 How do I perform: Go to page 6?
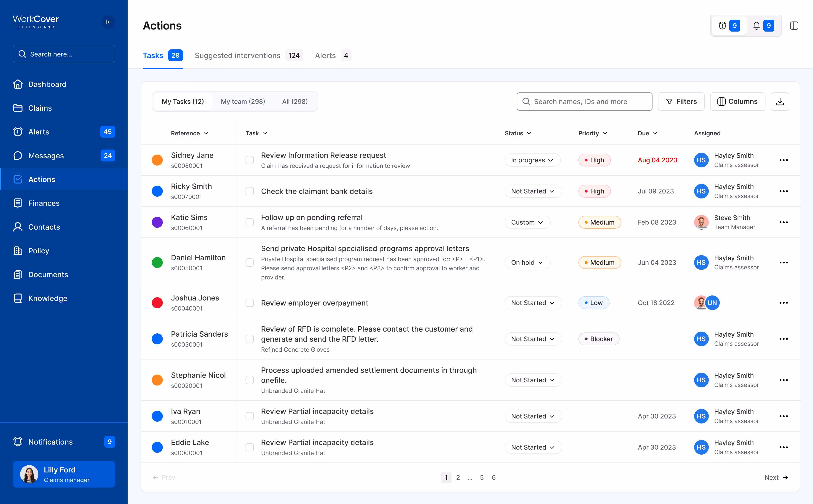tap(493, 477)
